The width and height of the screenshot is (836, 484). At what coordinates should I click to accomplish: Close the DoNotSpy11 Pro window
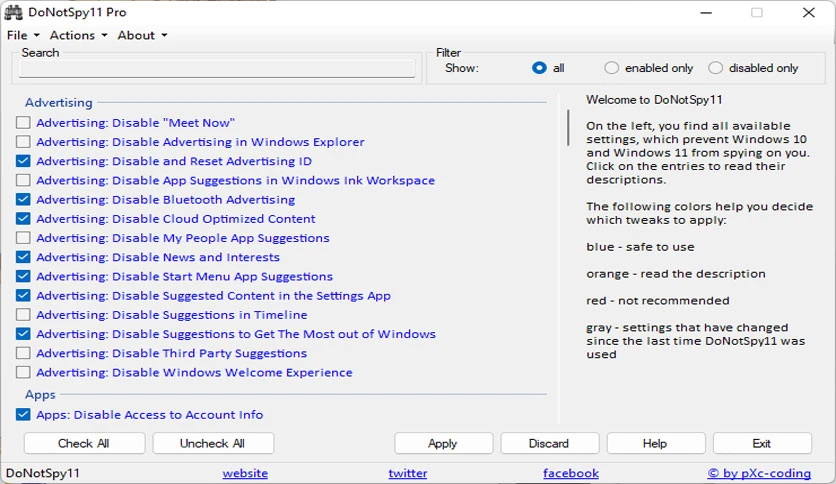point(809,12)
